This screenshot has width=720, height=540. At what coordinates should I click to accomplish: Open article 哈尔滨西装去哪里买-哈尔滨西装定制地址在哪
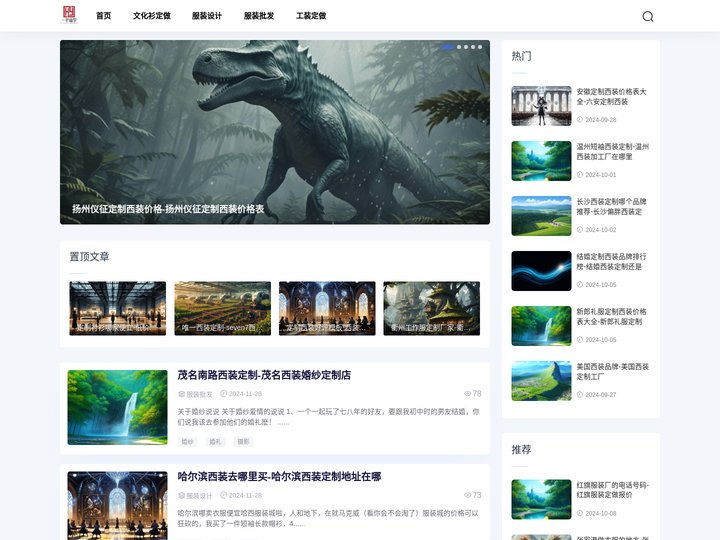click(279, 477)
